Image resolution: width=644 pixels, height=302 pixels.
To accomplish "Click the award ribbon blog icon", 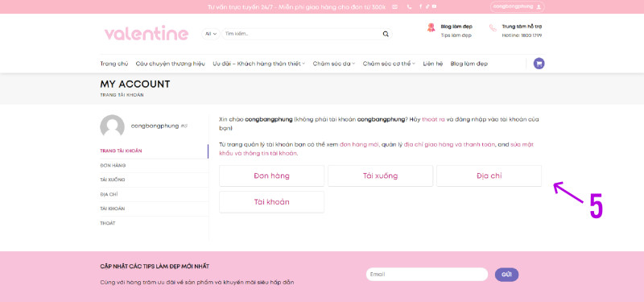I will [x=431, y=28].
